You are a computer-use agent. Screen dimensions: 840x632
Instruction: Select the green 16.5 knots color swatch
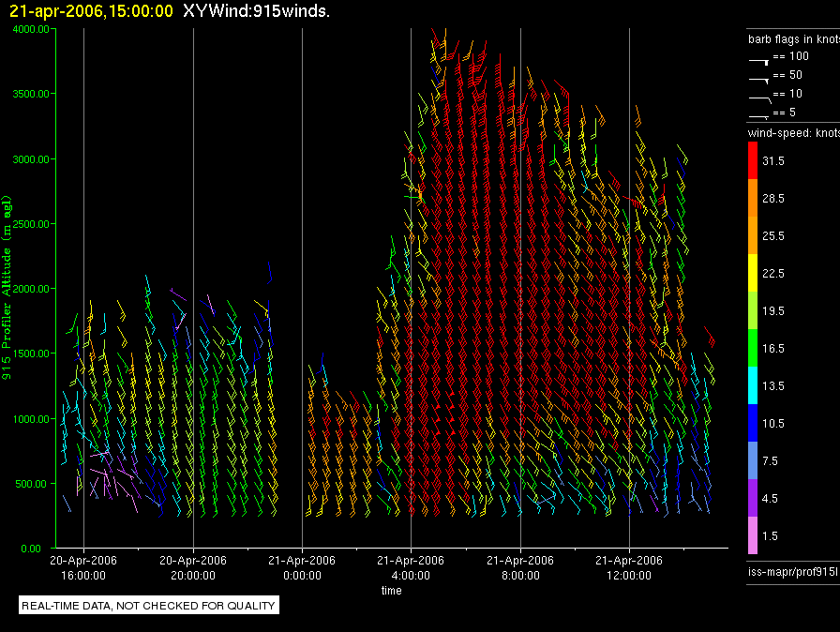753,348
